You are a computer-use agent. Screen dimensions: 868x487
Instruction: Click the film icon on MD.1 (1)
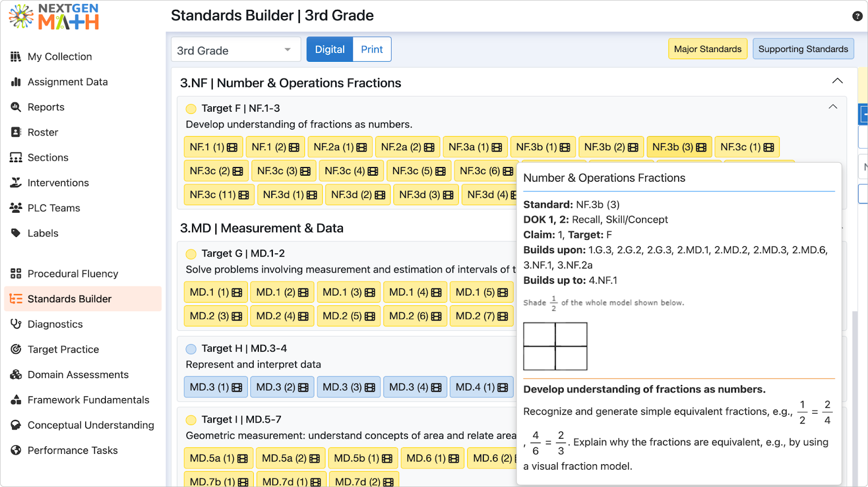coord(237,293)
